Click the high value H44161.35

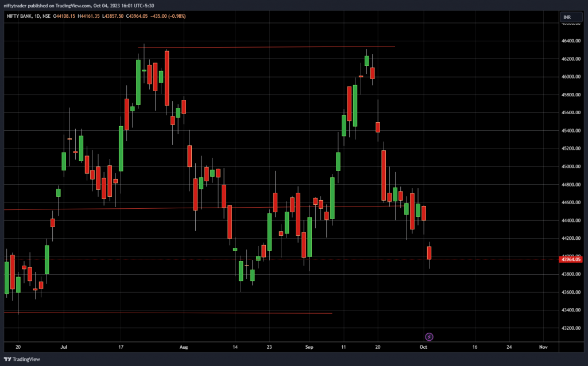88,16
